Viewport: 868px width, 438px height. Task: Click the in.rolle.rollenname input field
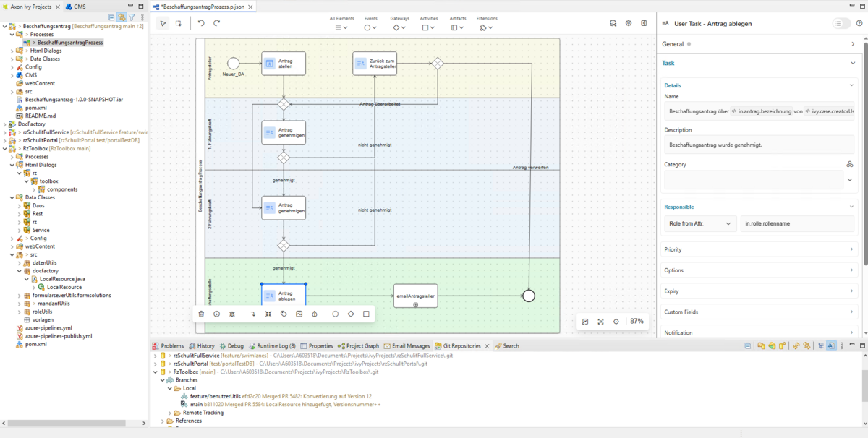pyautogui.click(x=798, y=224)
